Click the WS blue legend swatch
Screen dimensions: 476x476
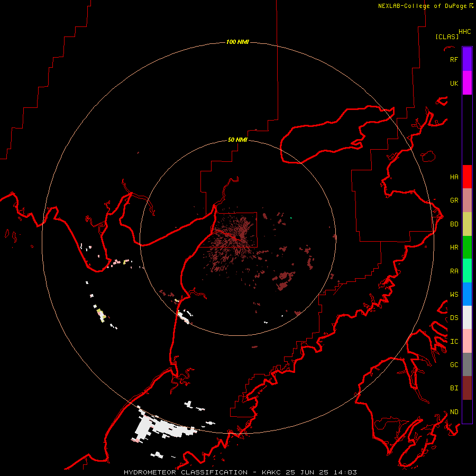(x=467, y=294)
